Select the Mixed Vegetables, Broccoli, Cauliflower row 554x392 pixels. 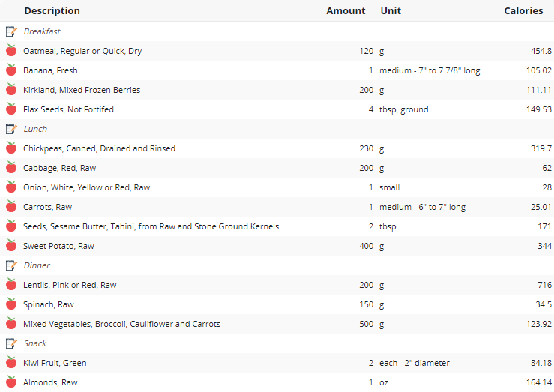tap(277, 325)
